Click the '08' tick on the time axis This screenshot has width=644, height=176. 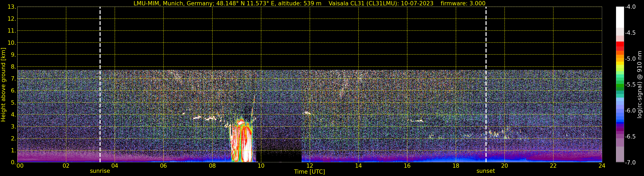pos(212,166)
